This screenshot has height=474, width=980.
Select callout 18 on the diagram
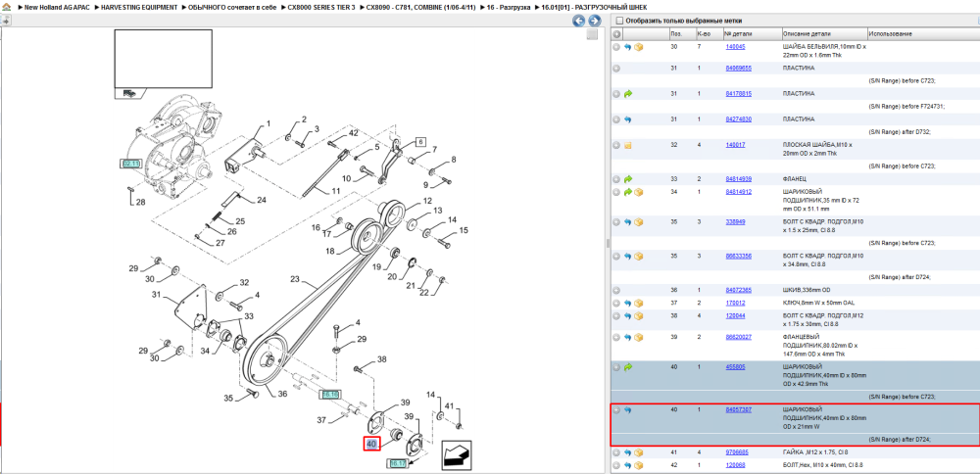330,251
